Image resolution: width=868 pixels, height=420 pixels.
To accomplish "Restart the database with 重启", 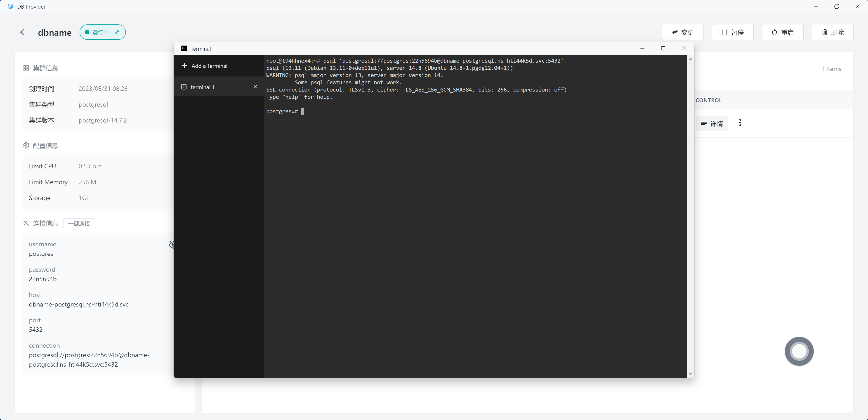I will [782, 32].
